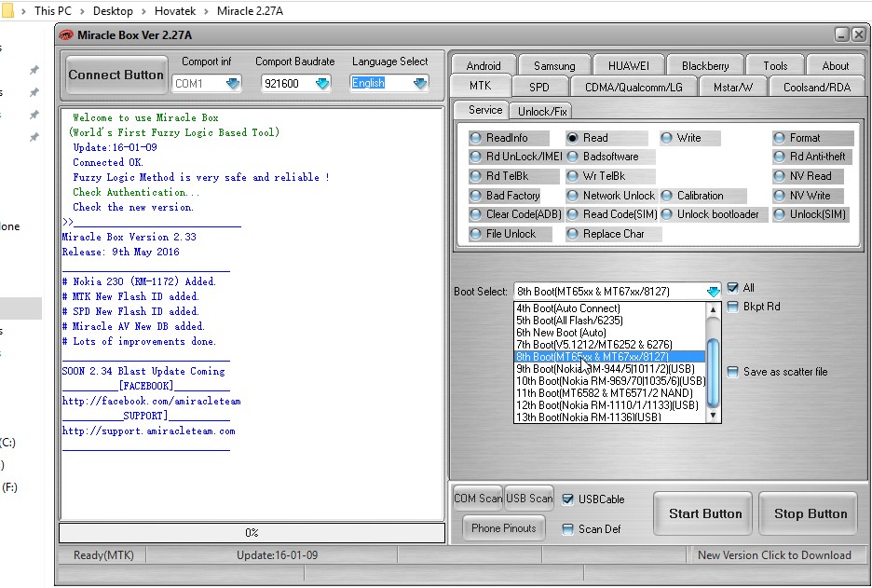872x588 pixels.
Task: Click the boot list scrollbar thumb
Action: (x=713, y=372)
